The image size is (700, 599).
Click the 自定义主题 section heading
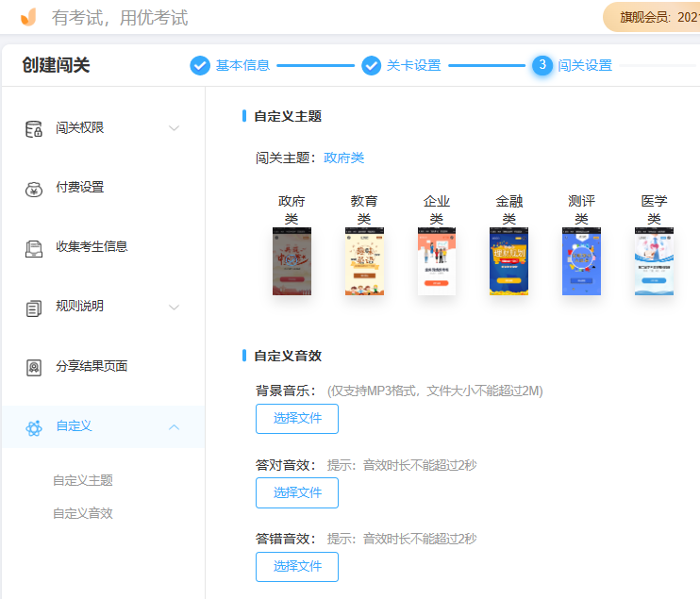[x=288, y=116]
